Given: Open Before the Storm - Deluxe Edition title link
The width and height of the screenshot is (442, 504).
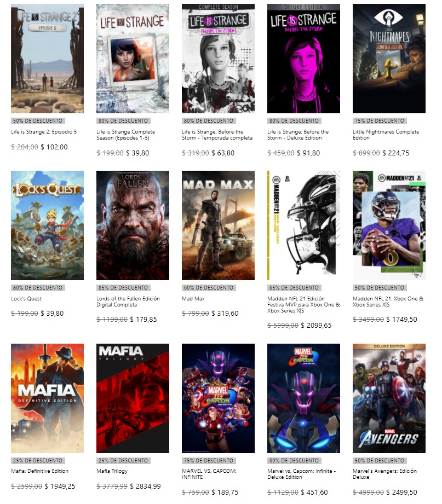Looking at the screenshot, I should [x=298, y=135].
